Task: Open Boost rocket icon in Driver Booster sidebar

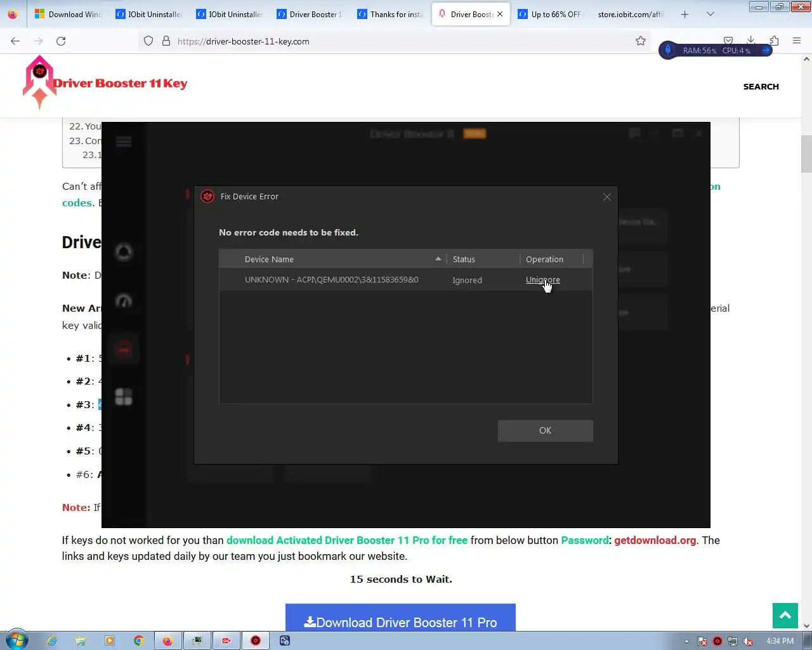Action: (x=124, y=253)
